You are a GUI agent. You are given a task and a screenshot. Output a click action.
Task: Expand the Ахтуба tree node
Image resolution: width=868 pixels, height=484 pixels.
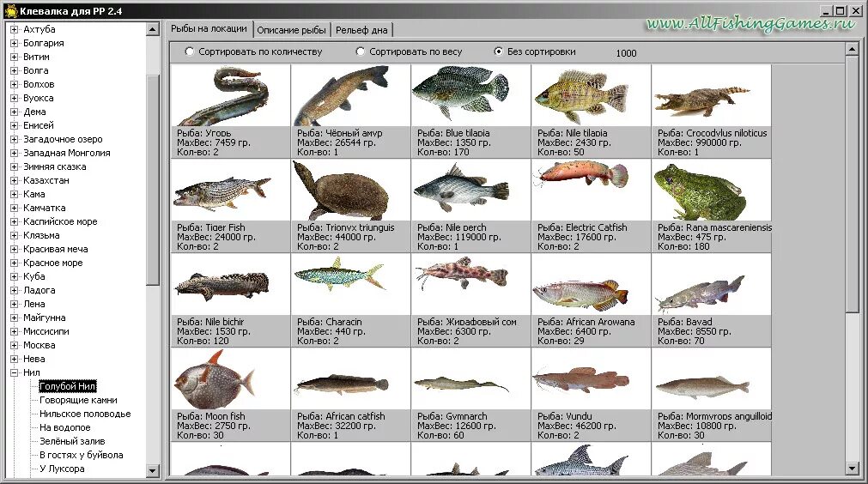click(15, 29)
